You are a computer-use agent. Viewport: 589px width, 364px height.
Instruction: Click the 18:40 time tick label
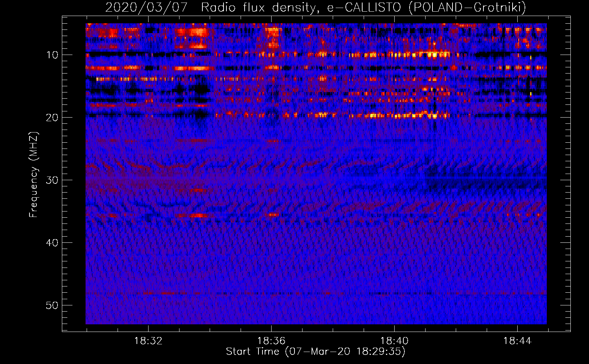[x=394, y=341]
